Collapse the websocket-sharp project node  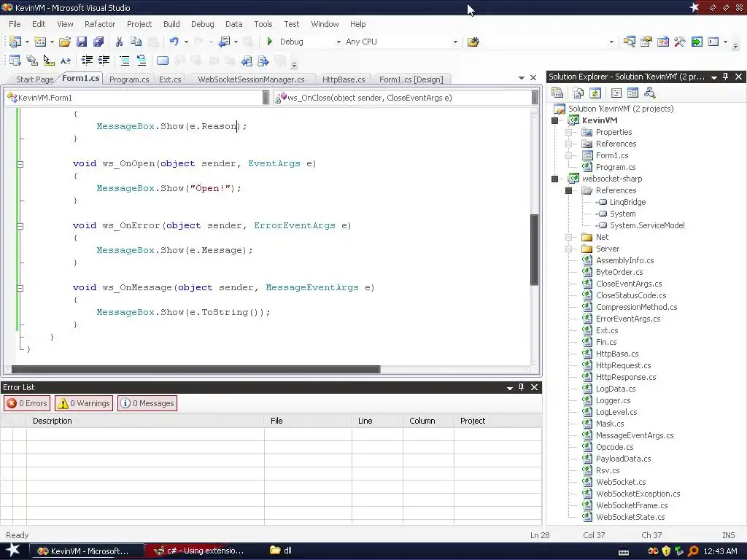point(554,179)
